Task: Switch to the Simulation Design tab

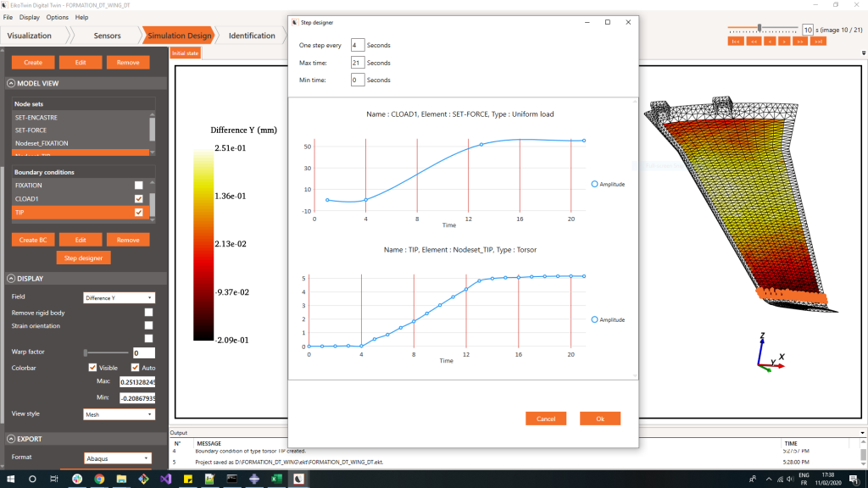Action: [179, 36]
